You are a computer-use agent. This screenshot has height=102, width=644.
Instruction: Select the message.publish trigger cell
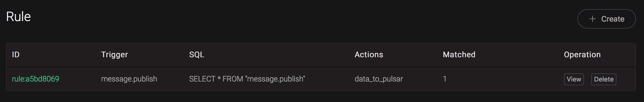[x=129, y=79]
